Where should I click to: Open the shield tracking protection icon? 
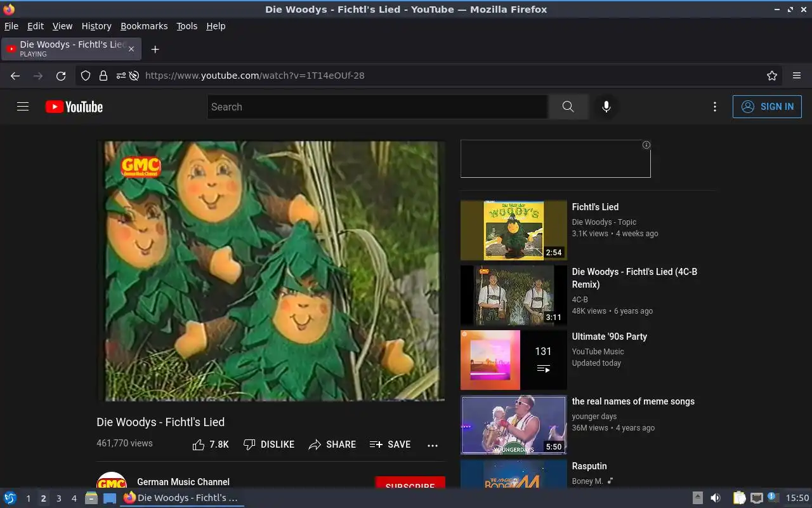[86, 76]
